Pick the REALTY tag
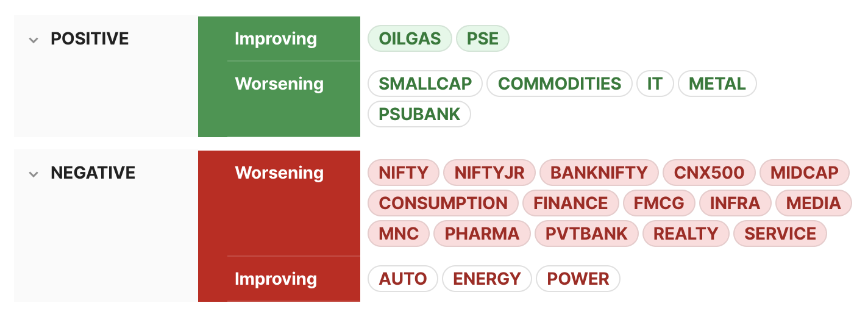The image size is (868, 328). click(x=686, y=234)
